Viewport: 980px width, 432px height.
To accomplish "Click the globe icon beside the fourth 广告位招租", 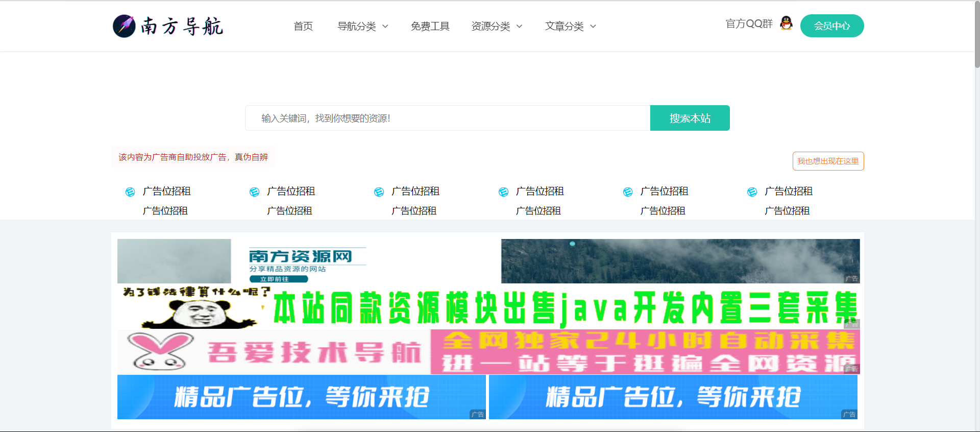I will tap(503, 192).
